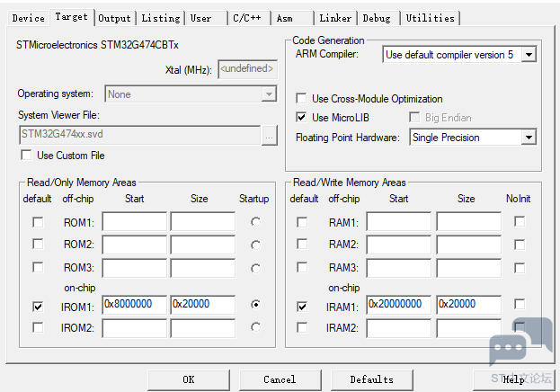Restore settings with Defaults button
The height and width of the screenshot is (392, 560).
tap(372, 379)
